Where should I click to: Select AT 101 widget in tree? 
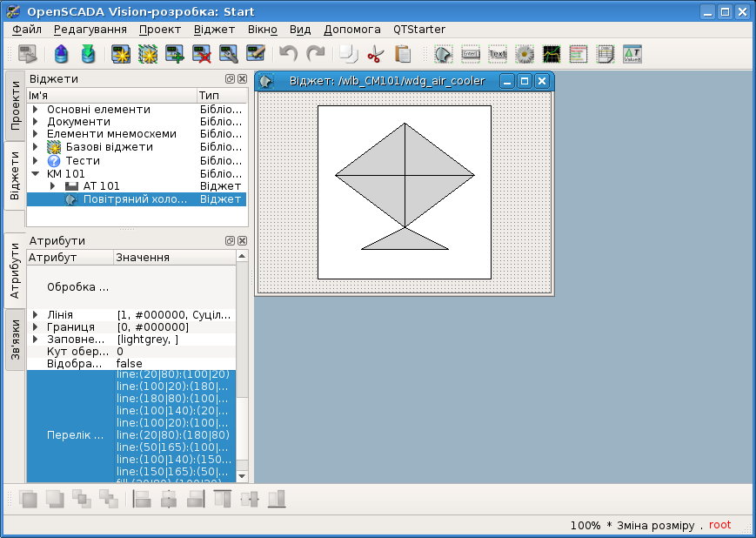click(x=101, y=185)
